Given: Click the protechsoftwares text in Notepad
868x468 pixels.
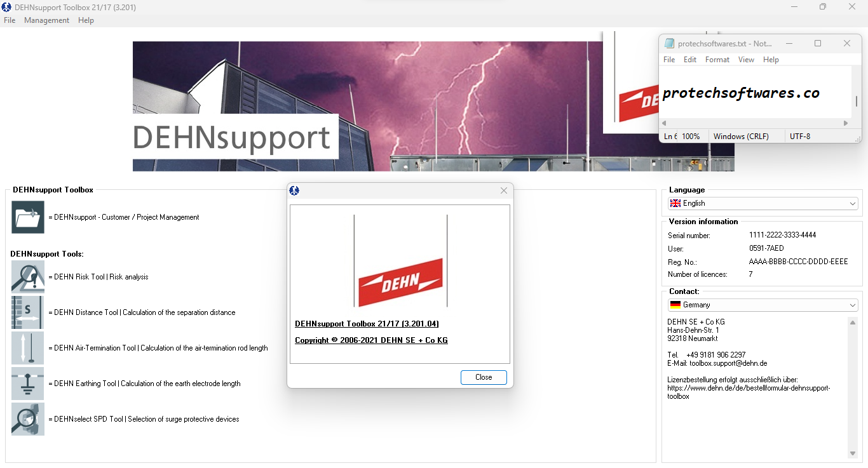Looking at the screenshot, I should tap(741, 93).
